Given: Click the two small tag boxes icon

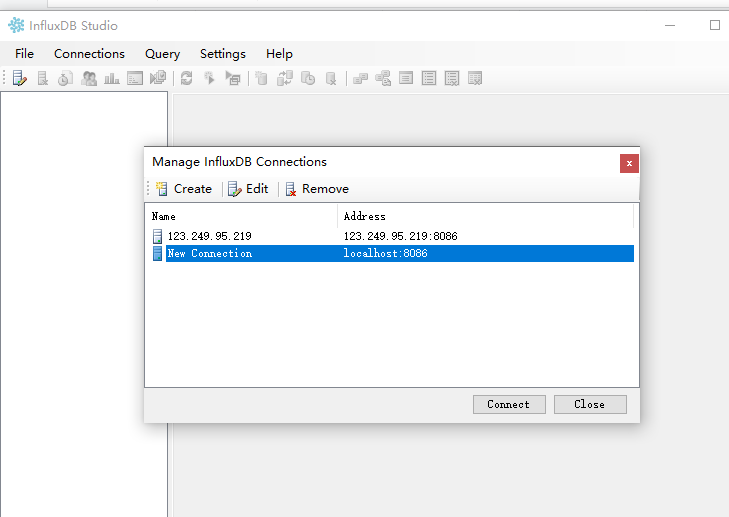Looking at the screenshot, I should pyautogui.click(x=360, y=78).
